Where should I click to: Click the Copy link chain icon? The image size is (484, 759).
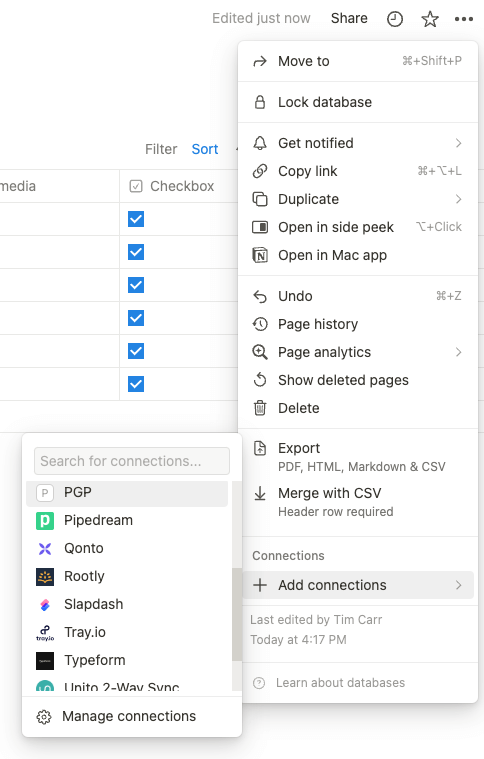coord(260,171)
